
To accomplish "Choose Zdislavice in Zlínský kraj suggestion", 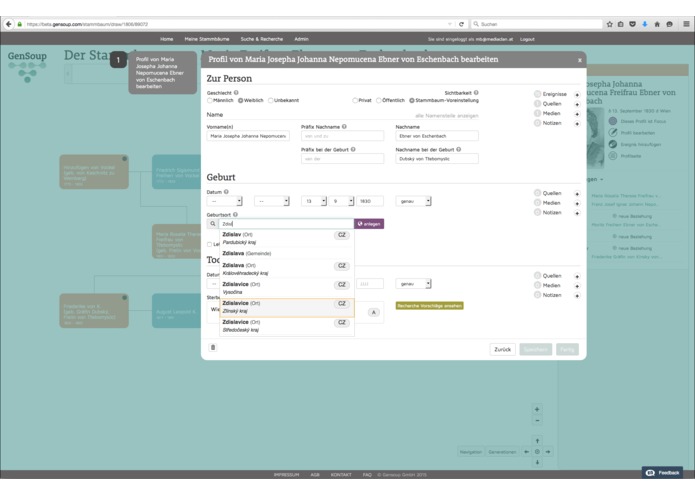I will (x=286, y=307).
